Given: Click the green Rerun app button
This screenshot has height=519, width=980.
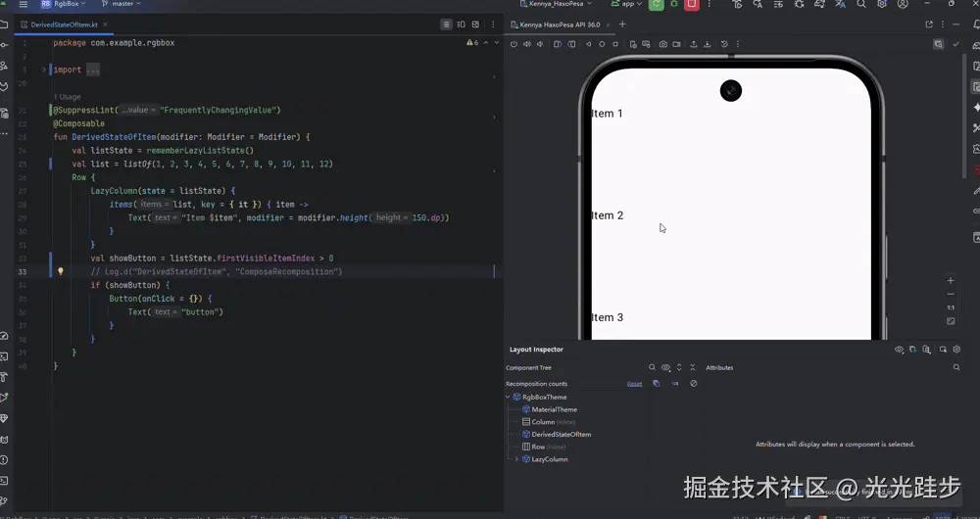Looking at the screenshot, I should click(657, 4).
